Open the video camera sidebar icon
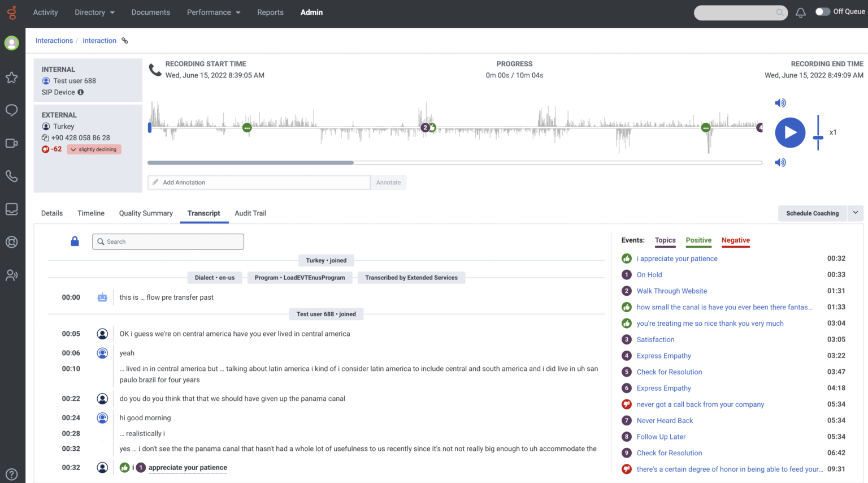 point(11,143)
